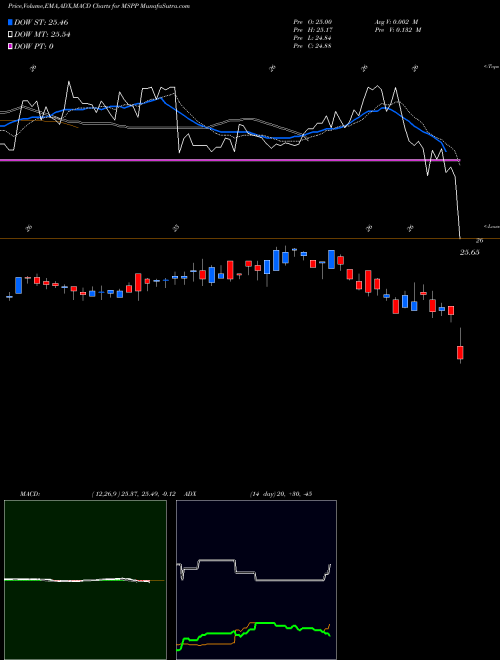Click the 'Pre L: 24.84' low value
The image size is (500, 660).
click(313, 38)
